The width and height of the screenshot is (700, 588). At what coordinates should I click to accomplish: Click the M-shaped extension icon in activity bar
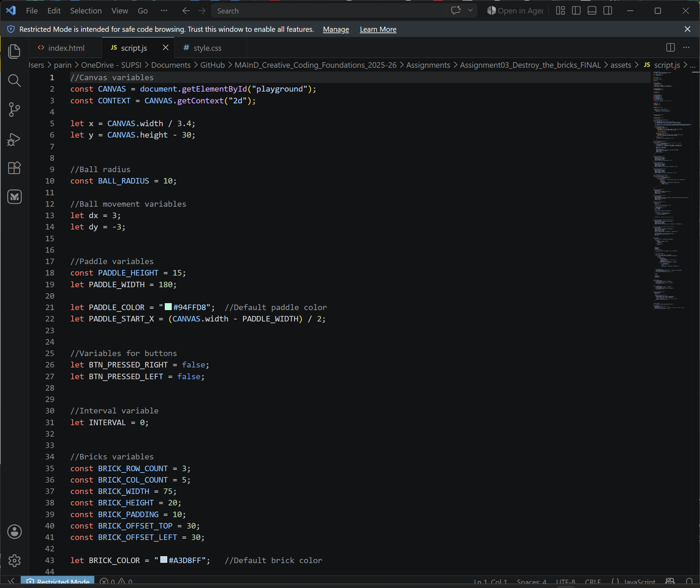[14, 197]
